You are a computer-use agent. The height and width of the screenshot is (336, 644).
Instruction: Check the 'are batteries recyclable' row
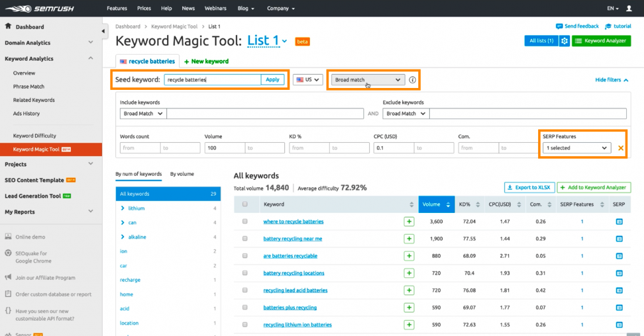245,256
